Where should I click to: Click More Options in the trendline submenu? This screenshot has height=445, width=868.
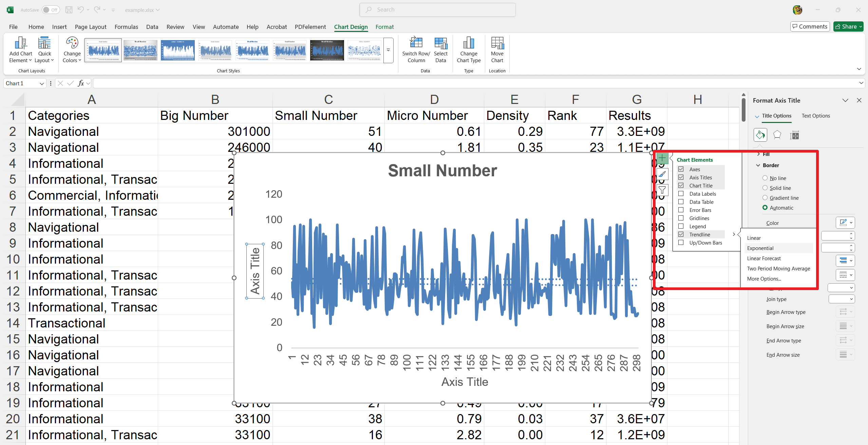764,279
